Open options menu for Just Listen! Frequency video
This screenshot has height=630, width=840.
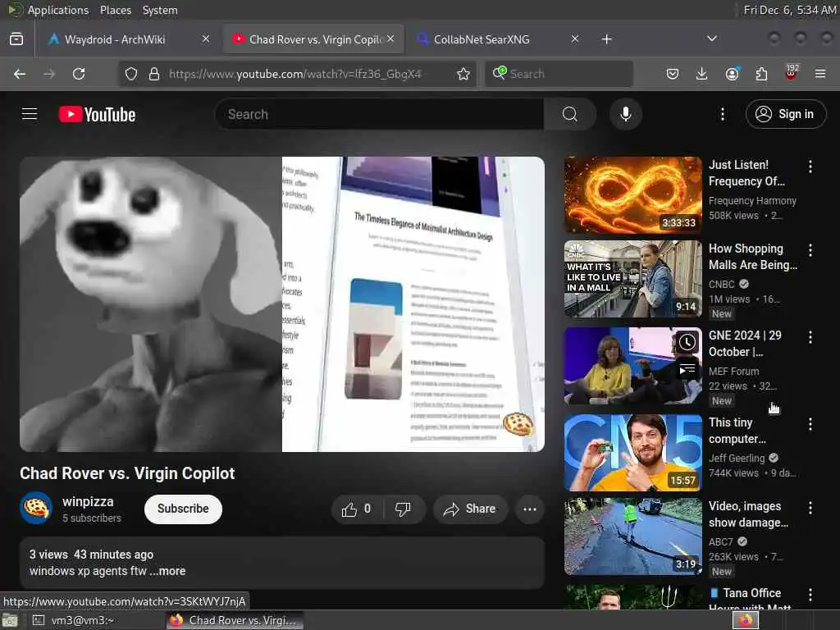tap(810, 167)
